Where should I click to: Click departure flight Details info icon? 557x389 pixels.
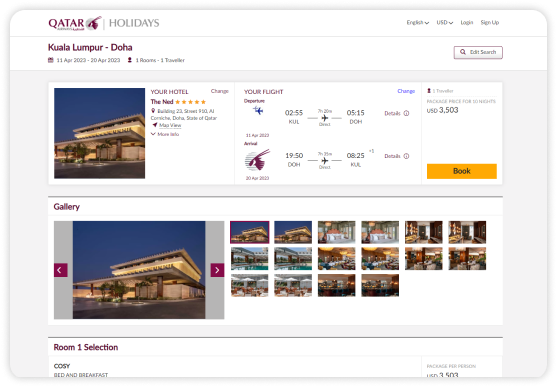click(406, 113)
